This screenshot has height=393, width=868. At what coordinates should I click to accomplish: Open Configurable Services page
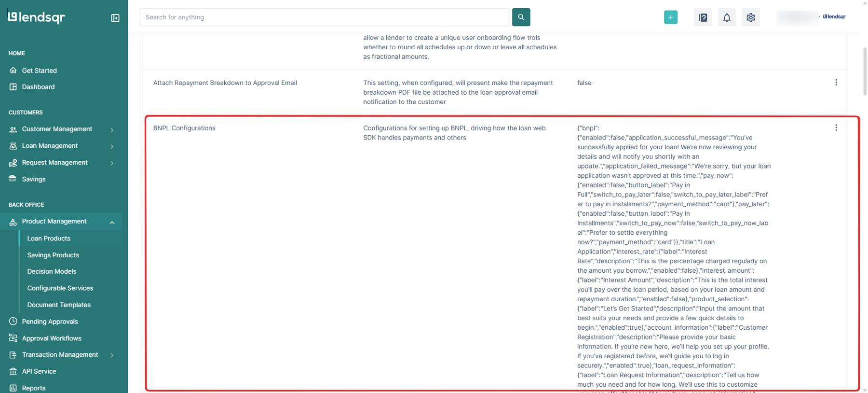(60, 288)
